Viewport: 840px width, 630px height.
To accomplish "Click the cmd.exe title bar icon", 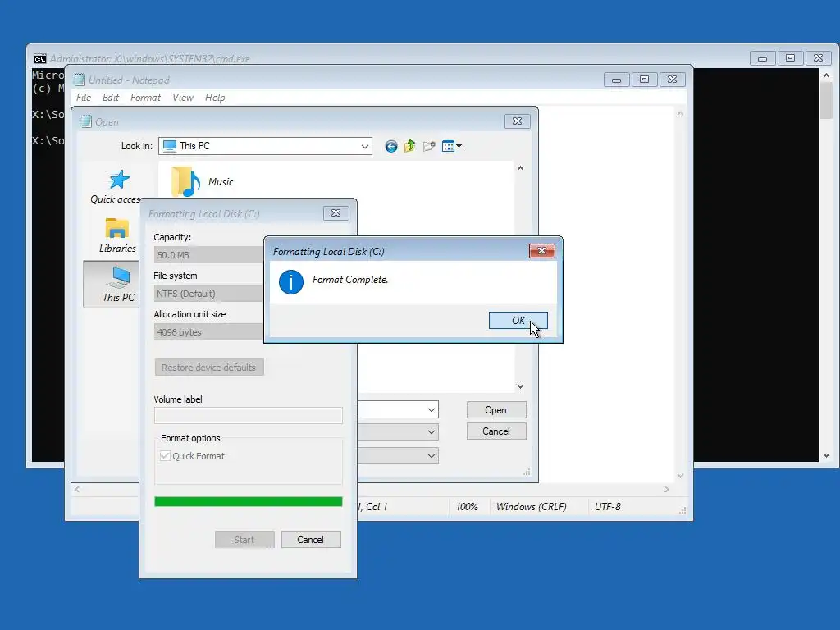I will coord(40,58).
